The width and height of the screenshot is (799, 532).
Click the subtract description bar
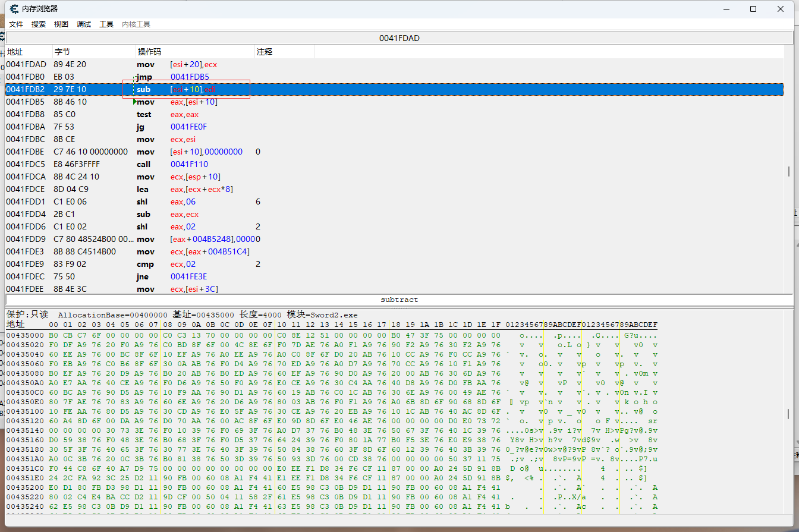point(399,300)
